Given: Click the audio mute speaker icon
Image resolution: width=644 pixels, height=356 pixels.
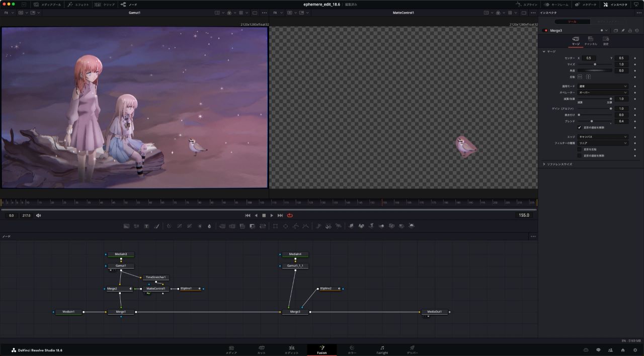Looking at the screenshot, I should click(39, 216).
